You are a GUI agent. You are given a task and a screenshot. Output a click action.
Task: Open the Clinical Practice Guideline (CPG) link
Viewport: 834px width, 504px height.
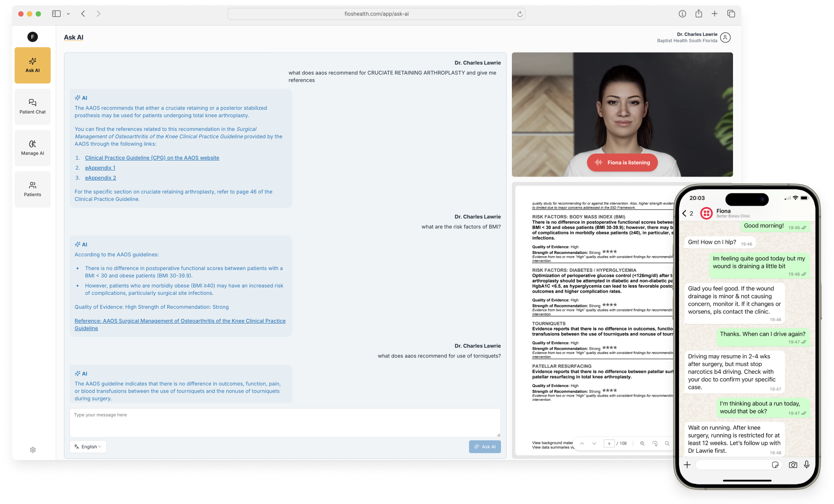(x=152, y=158)
